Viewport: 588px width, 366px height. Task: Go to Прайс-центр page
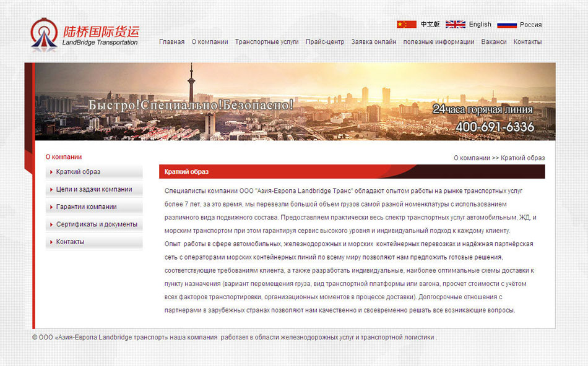[x=325, y=42]
